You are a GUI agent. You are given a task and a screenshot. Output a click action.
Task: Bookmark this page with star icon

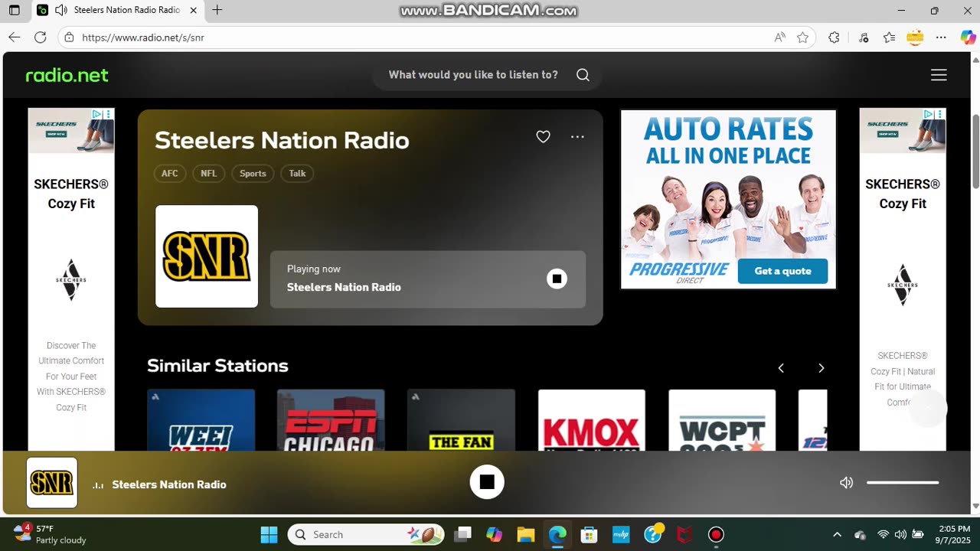pyautogui.click(x=802, y=37)
